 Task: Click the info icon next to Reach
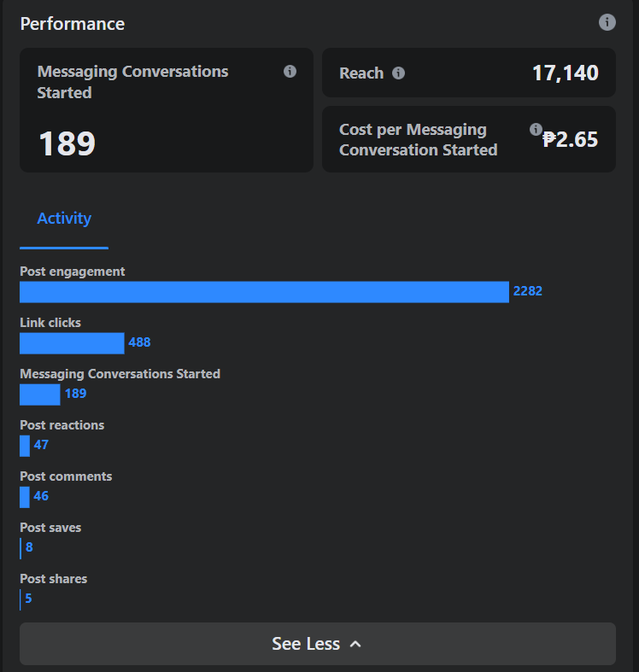[398, 73]
